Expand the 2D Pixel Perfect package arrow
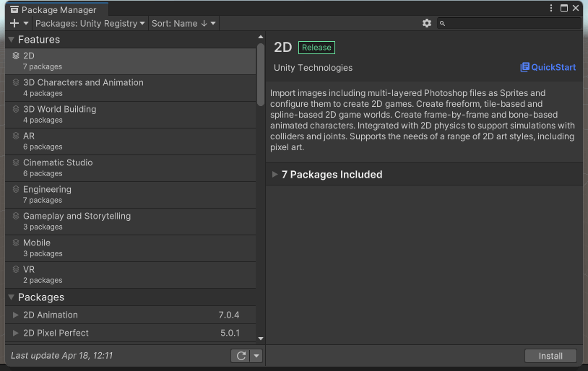The width and height of the screenshot is (588, 371). [x=15, y=333]
